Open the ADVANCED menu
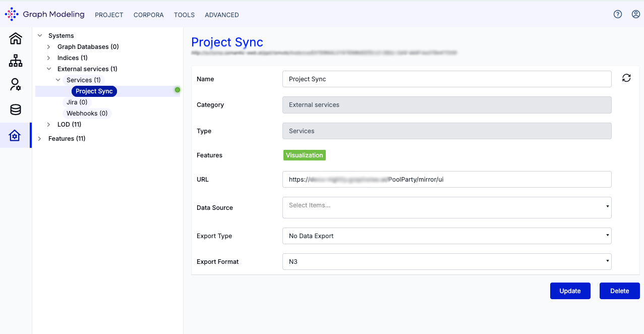Image resolution: width=644 pixels, height=334 pixels. (222, 15)
